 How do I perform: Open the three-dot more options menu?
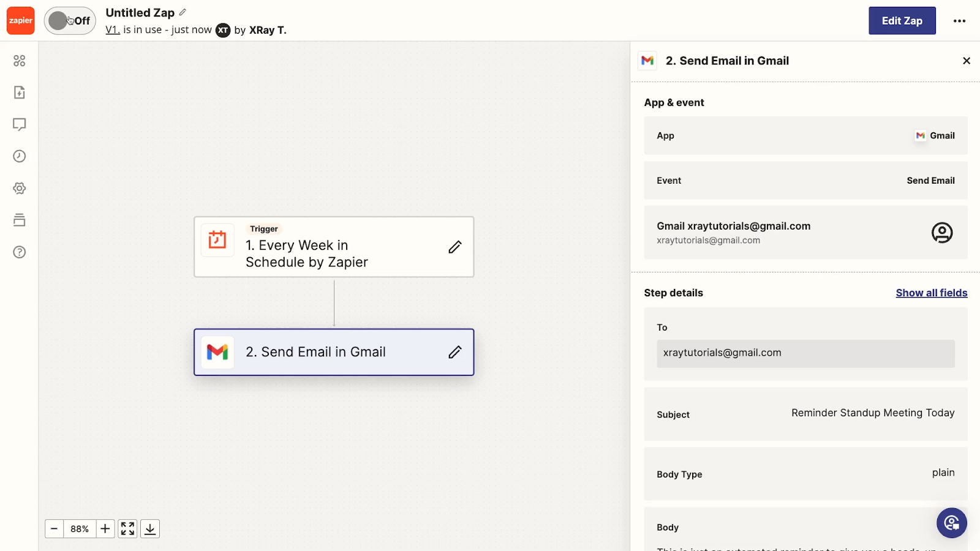(959, 21)
